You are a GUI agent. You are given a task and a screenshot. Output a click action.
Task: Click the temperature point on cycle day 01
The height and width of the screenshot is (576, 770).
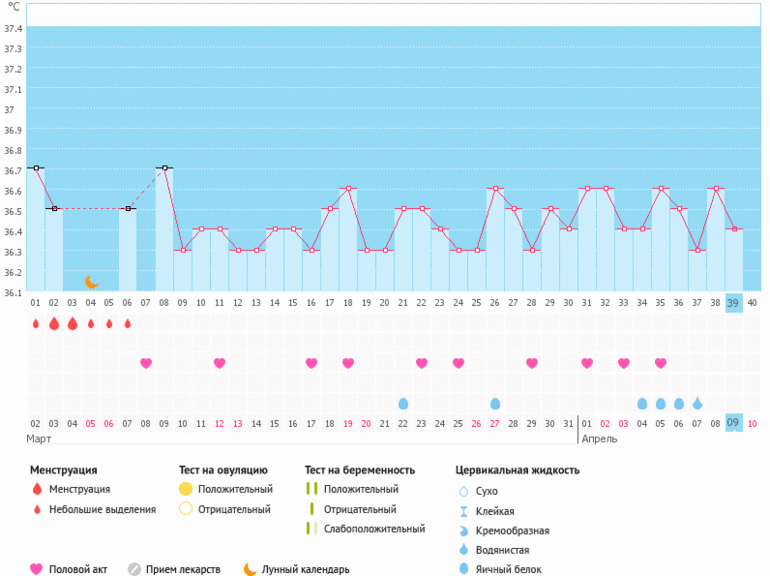(x=36, y=168)
